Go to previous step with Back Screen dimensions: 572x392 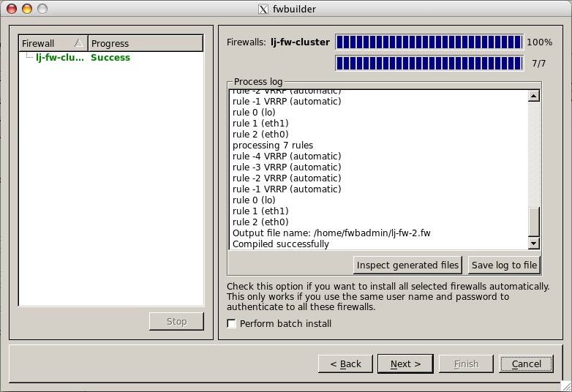tap(345, 363)
